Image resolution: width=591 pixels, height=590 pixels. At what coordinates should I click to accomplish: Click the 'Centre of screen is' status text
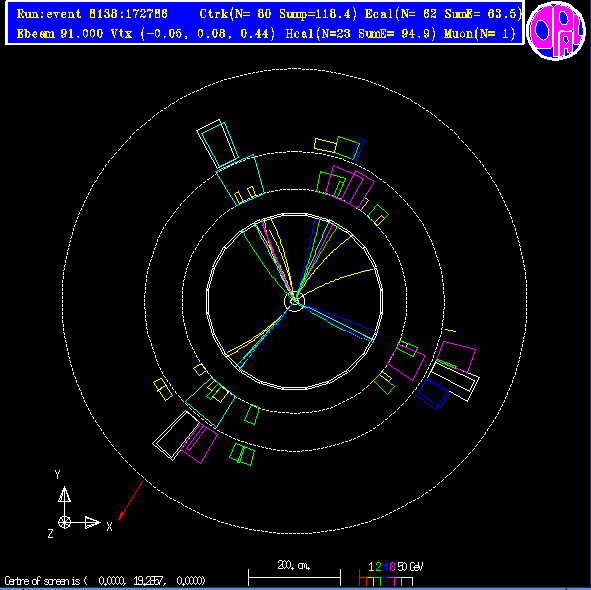(x=46, y=581)
